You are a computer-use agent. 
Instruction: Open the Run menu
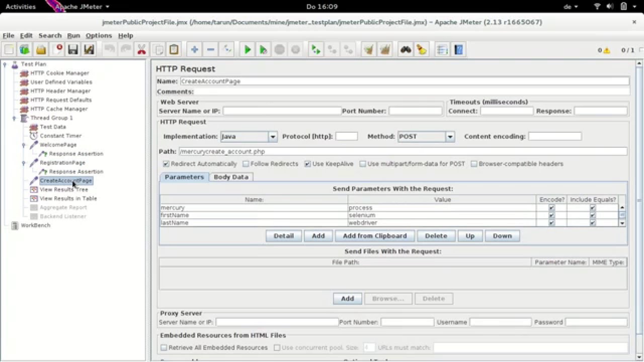tap(73, 36)
